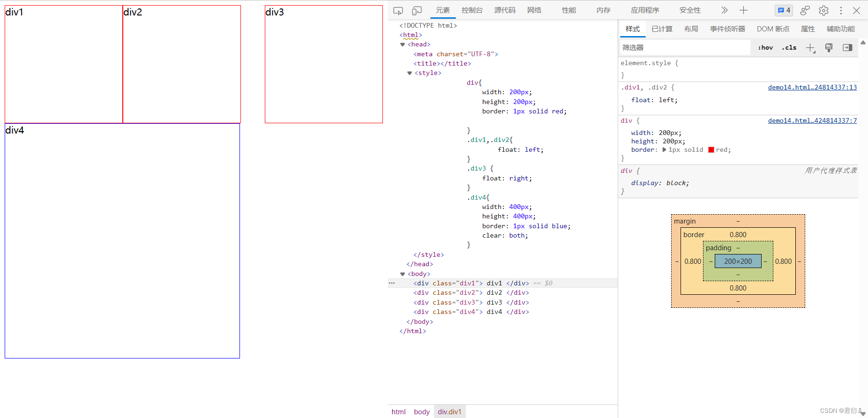Click the margin label in box model
Image resolution: width=868 pixels, height=418 pixels.
[x=685, y=221]
